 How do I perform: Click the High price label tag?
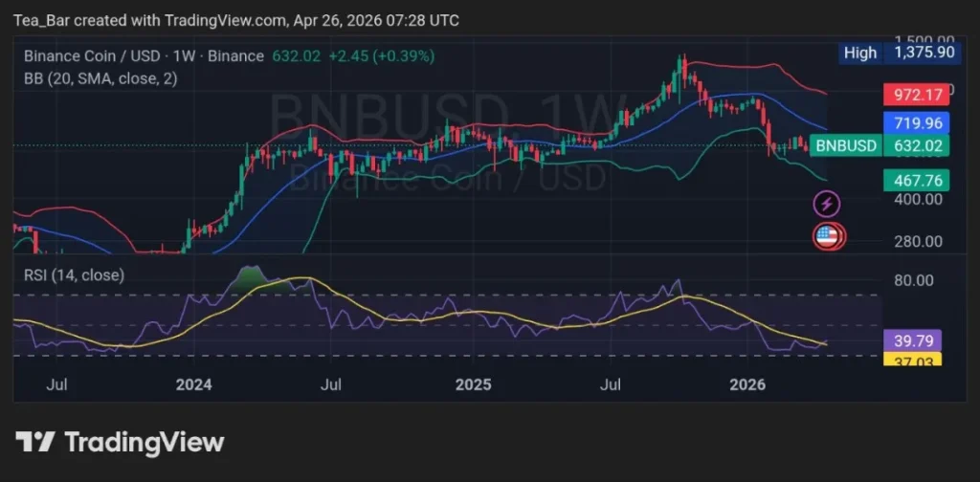point(860,53)
